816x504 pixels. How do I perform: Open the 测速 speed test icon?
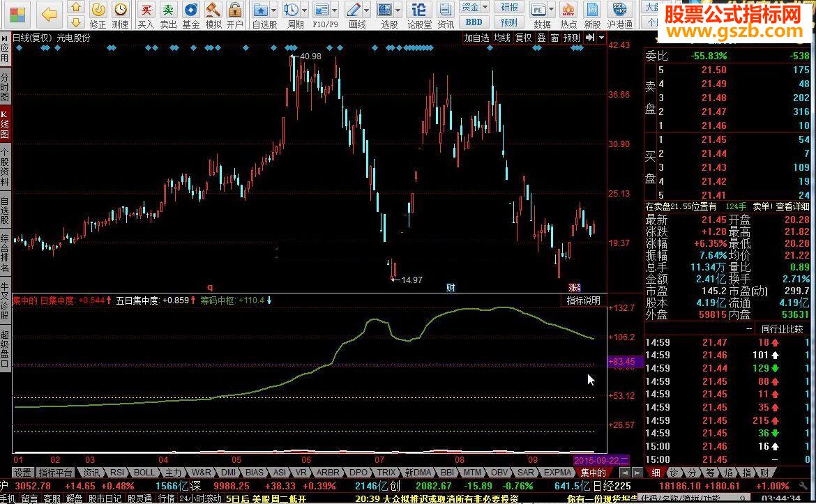pos(120,15)
